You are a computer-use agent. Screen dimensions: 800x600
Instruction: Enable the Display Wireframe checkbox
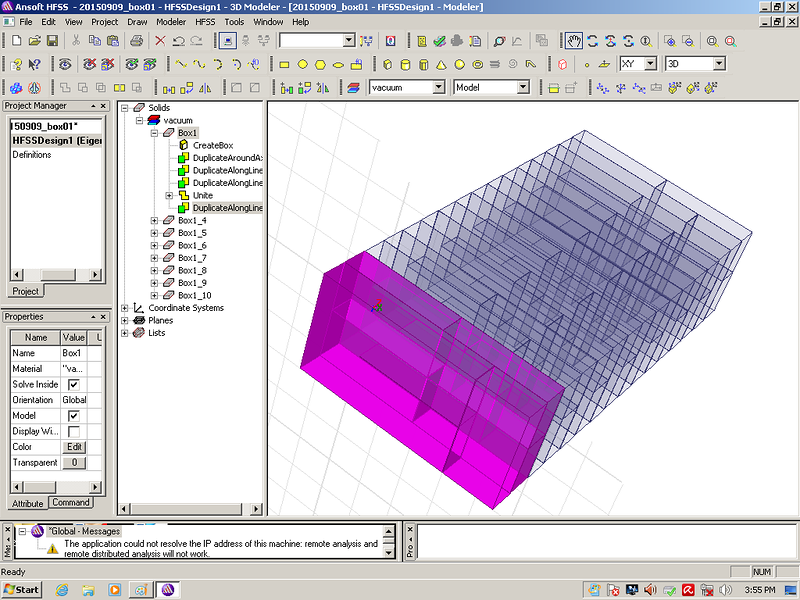(x=73, y=431)
